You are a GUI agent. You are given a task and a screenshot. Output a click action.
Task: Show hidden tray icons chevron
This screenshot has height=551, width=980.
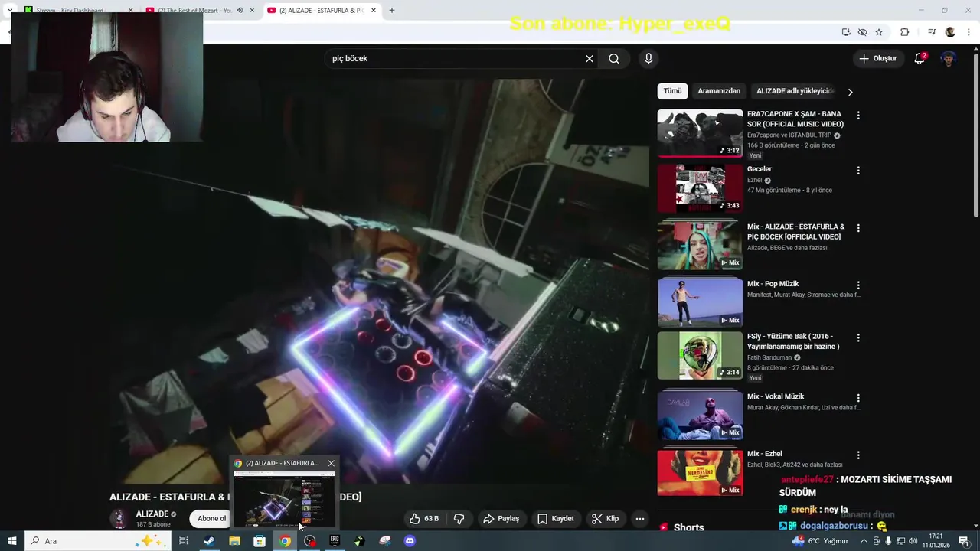864,541
